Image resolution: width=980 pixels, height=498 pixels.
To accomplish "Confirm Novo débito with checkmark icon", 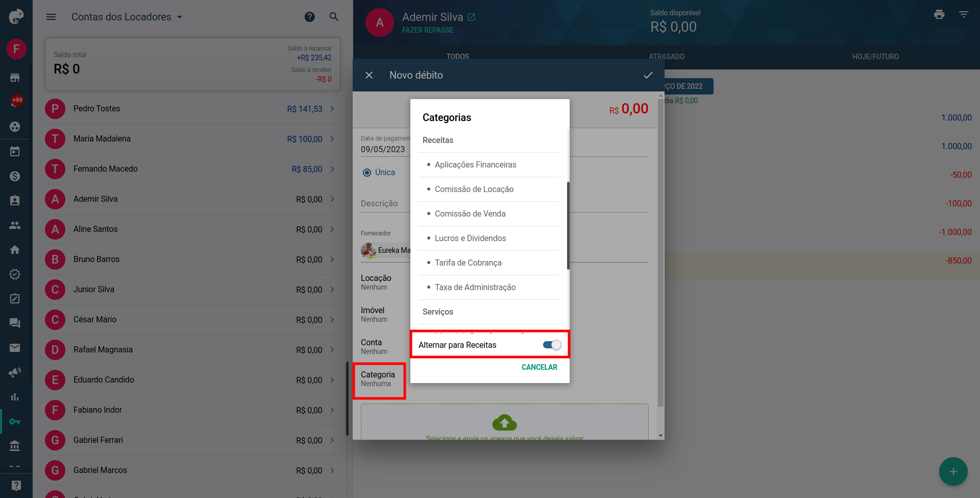I will pos(648,75).
